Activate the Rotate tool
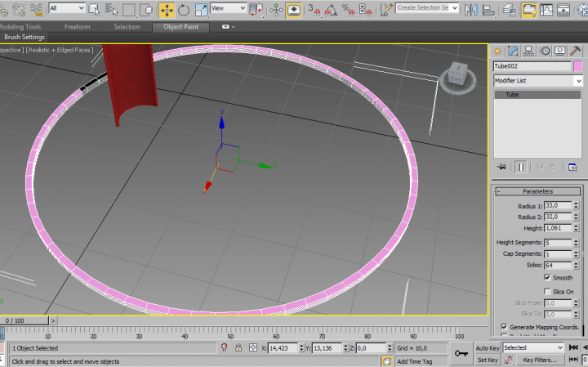Viewport: 588px width, 367px height. [184, 10]
